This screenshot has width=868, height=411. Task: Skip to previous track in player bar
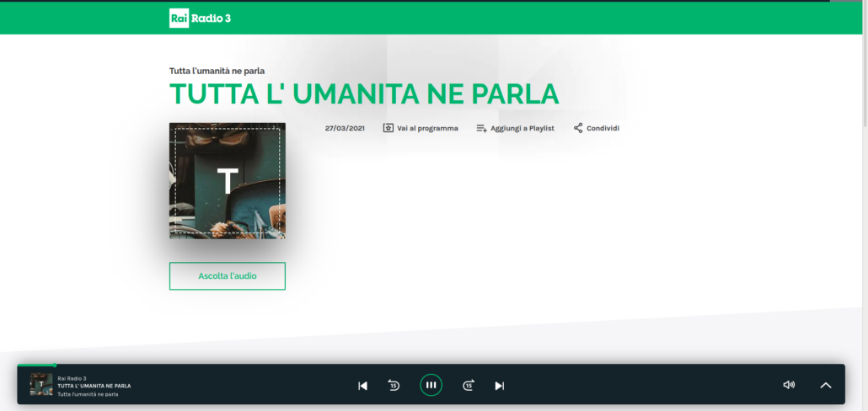[362, 386]
